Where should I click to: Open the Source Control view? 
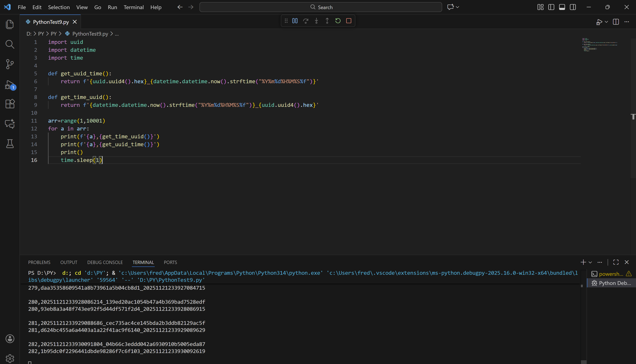point(10,64)
